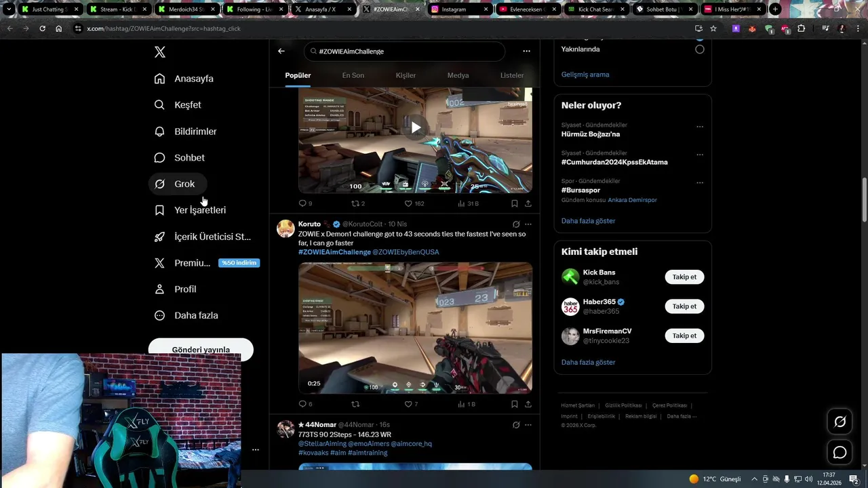
Task: Open more options on 44Nomar's post
Action: (528, 425)
